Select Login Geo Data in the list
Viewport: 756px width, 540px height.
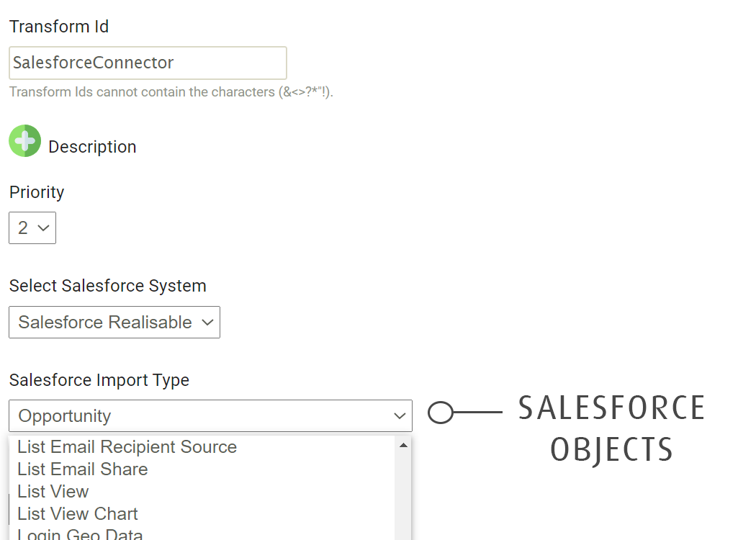click(81, 534)
